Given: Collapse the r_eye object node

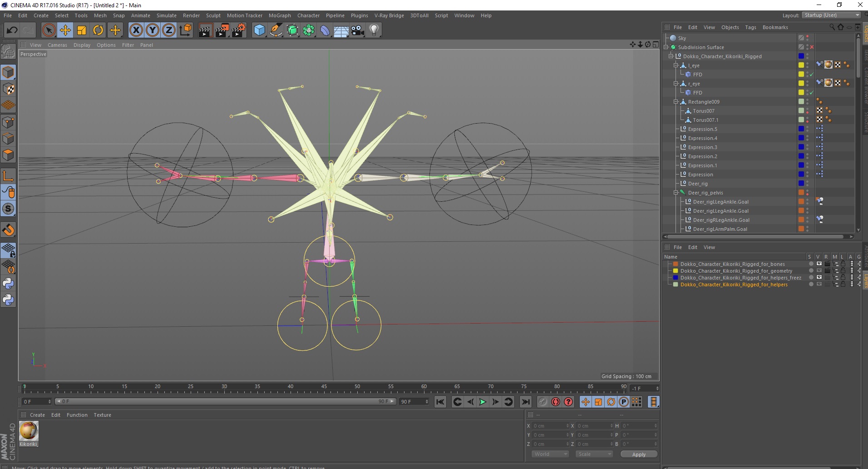Looking at the screenshot, I should tap(676, 84).
